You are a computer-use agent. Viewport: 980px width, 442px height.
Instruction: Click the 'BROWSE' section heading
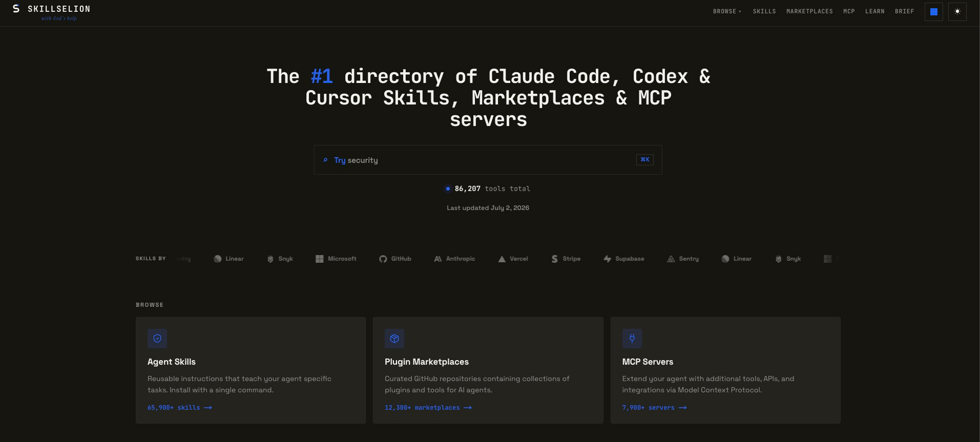[x=150, y=305]
